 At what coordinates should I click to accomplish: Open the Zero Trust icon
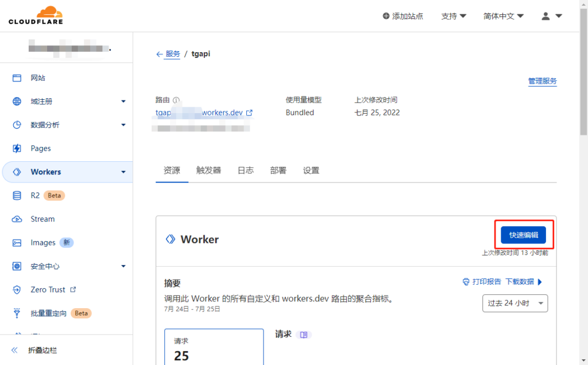point(17,290)
